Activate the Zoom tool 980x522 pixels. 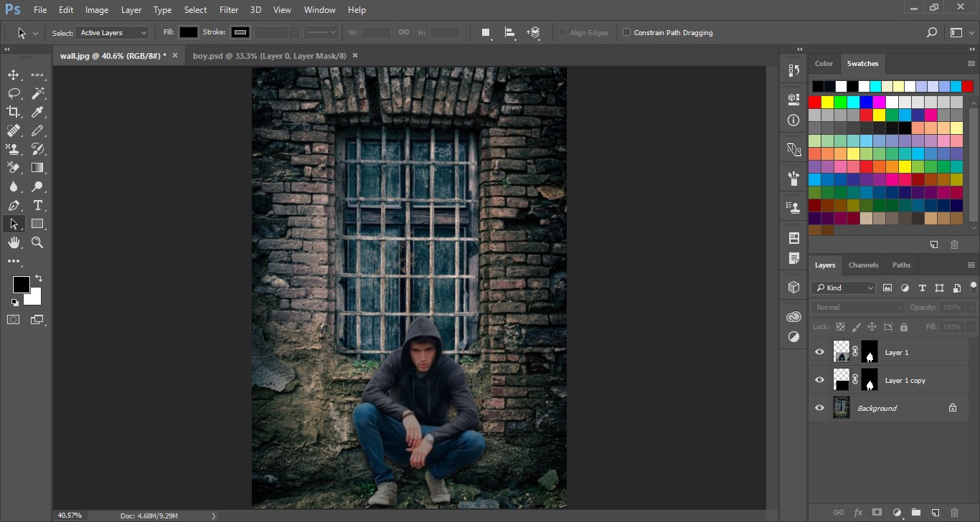tap(37, 243)
